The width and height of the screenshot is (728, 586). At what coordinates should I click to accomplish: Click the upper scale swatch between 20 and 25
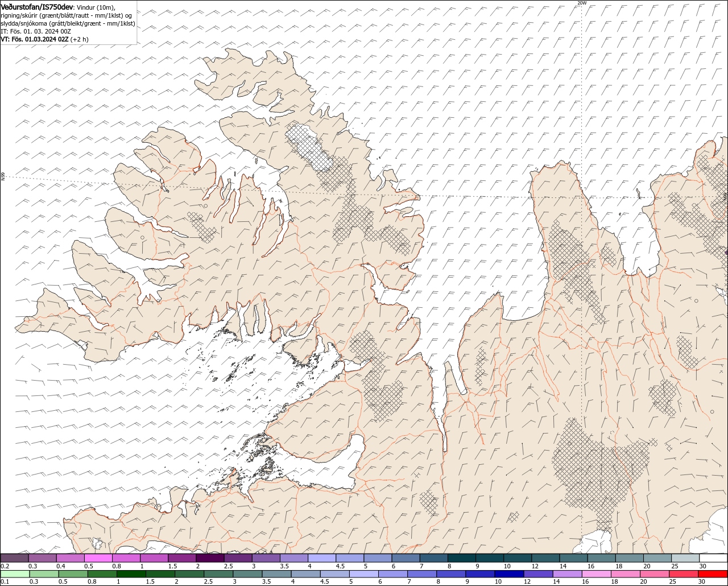(657, 558)
